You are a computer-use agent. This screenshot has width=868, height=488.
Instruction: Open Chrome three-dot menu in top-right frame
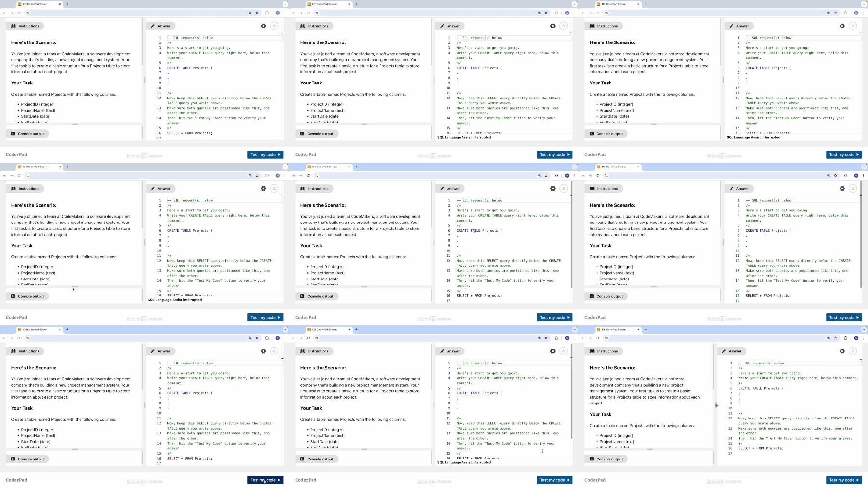[863, 13]
